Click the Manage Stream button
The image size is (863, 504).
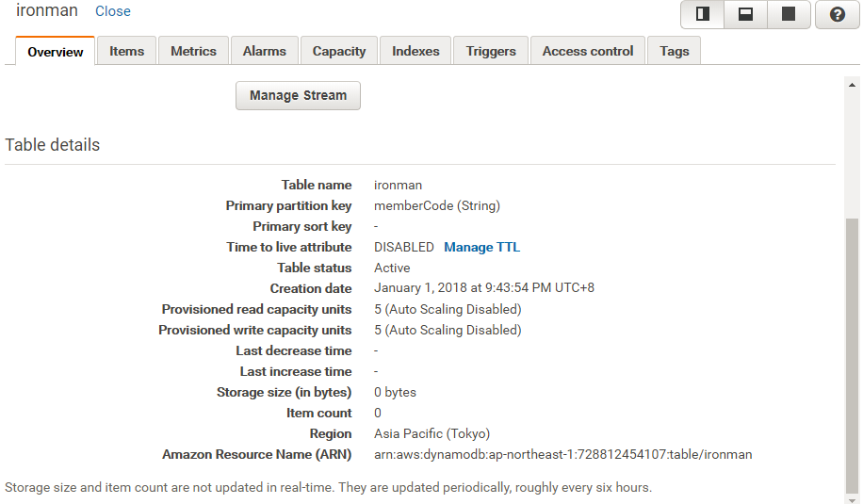click(x=298, y=95)
